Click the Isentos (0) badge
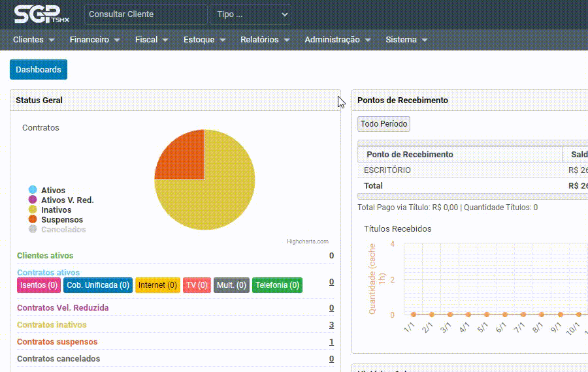588x372 pixels. coord(38,285)
